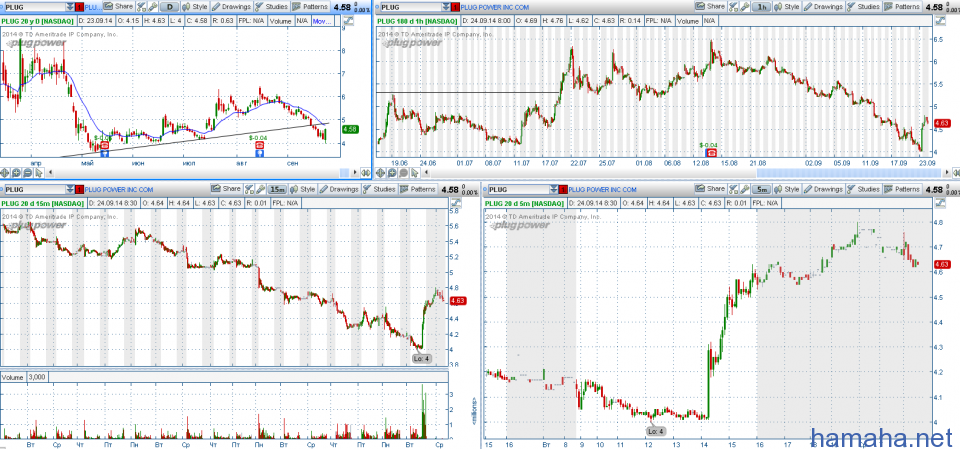Open Share in the 15m chart panel
Screen dimensions: 960x449
point(226,189)
